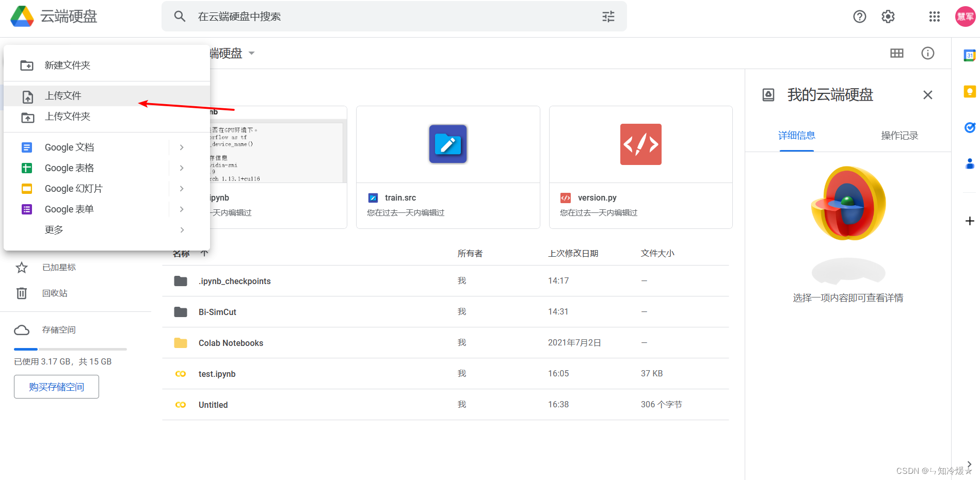
Task: Click 文件大小 column header
Action: [657, 253]
